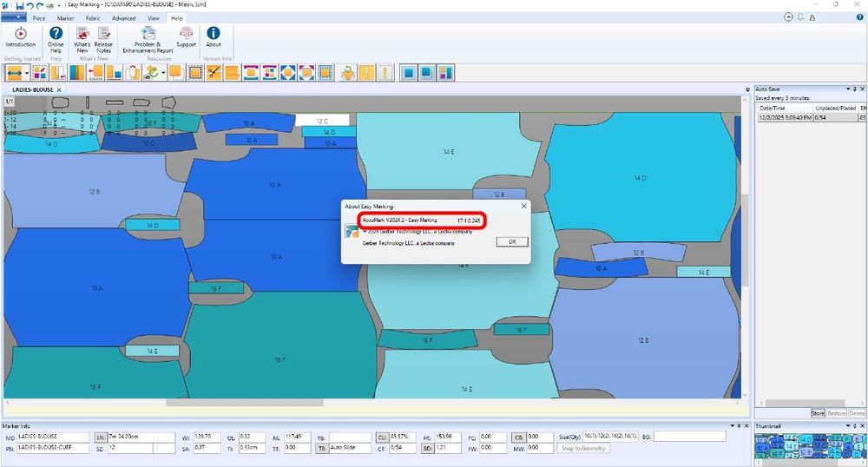868x467 pixels.
Task: Click the diamond-in-blue-square toolbar icon
Action: pos(288,73)
